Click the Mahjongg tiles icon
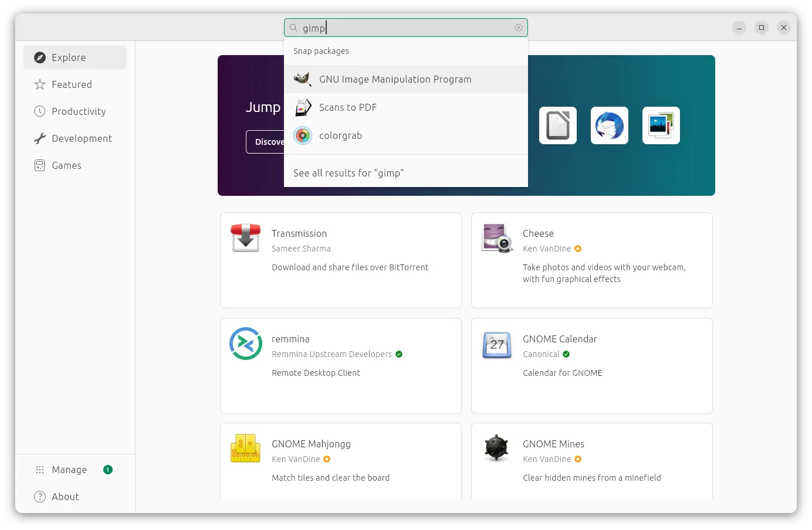 tap(246, 449)
